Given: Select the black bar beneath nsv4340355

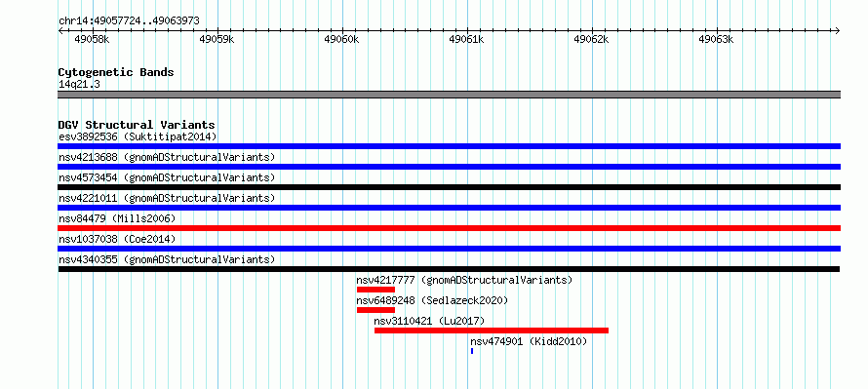Looking at the screenshot, I should 449,269.
